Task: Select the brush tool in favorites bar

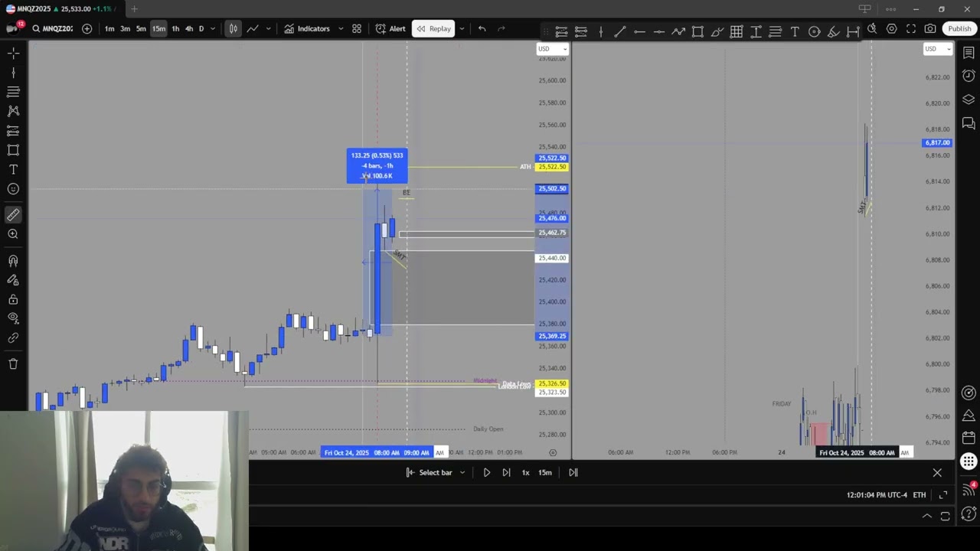Action: tap(717, 31)
